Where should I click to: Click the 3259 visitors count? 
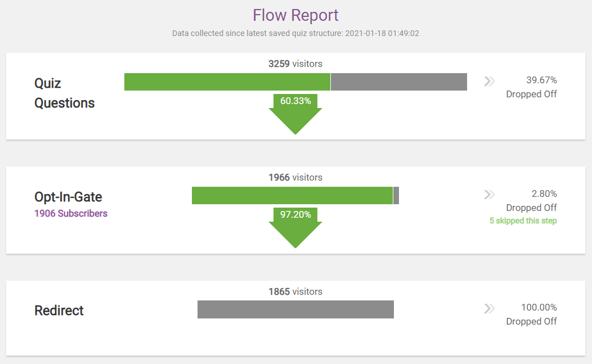(x=295, y=64)
